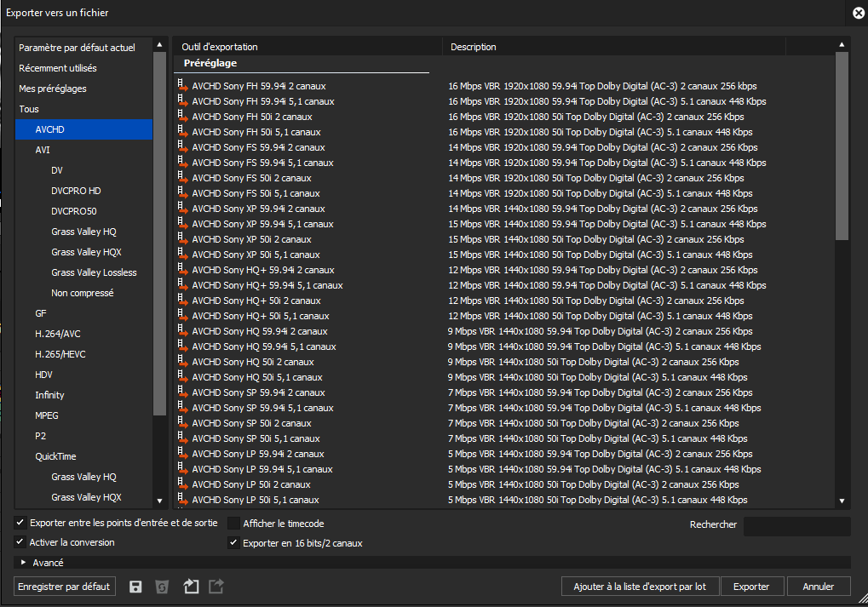The height and width of the screenshot is (607, 868).
Task: Click the Exporter button
Action: 752,587
